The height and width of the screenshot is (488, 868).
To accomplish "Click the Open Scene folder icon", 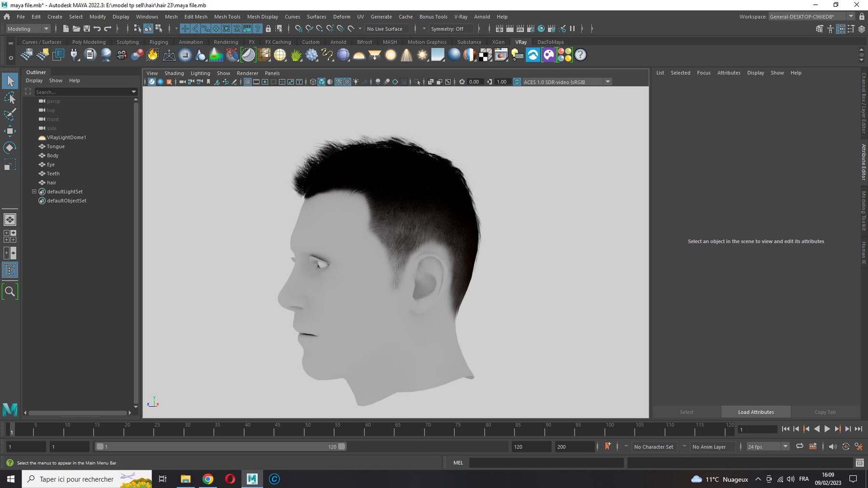I will (x=76, y=29).
